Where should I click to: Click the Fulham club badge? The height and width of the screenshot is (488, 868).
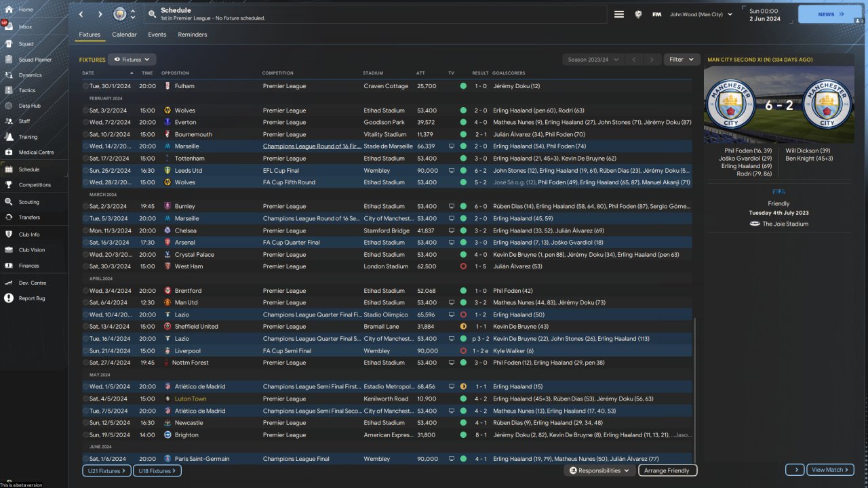pos(168,86)
